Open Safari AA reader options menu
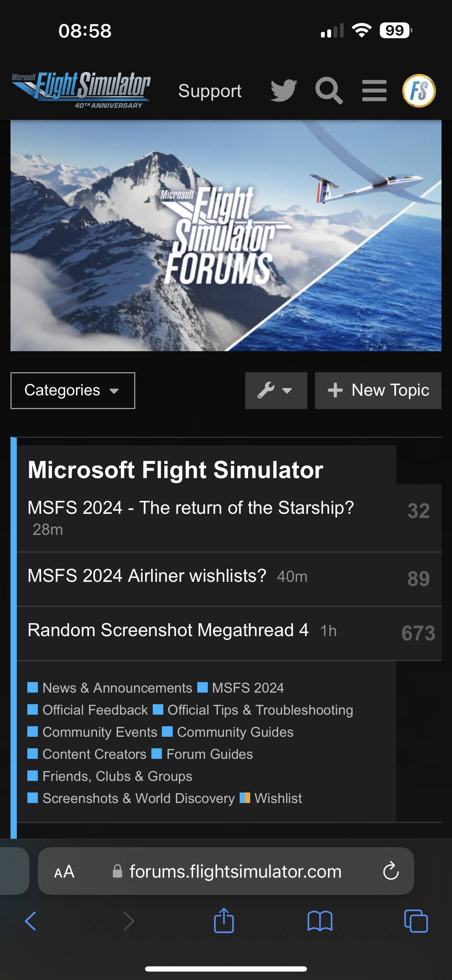 64,871
